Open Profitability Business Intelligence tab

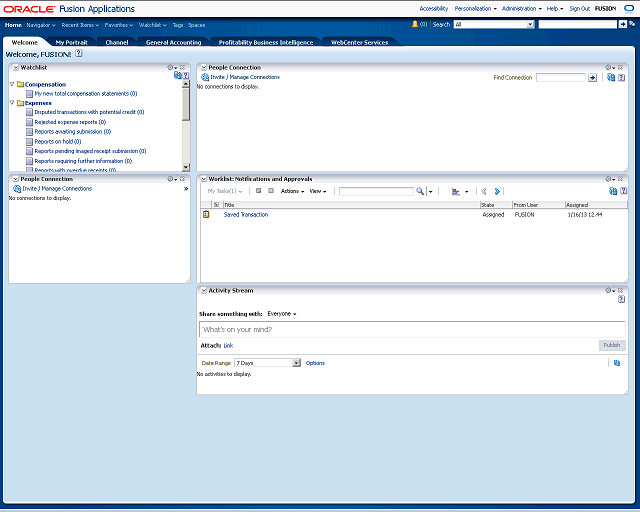pyautogui.click(x=266, y=42)
